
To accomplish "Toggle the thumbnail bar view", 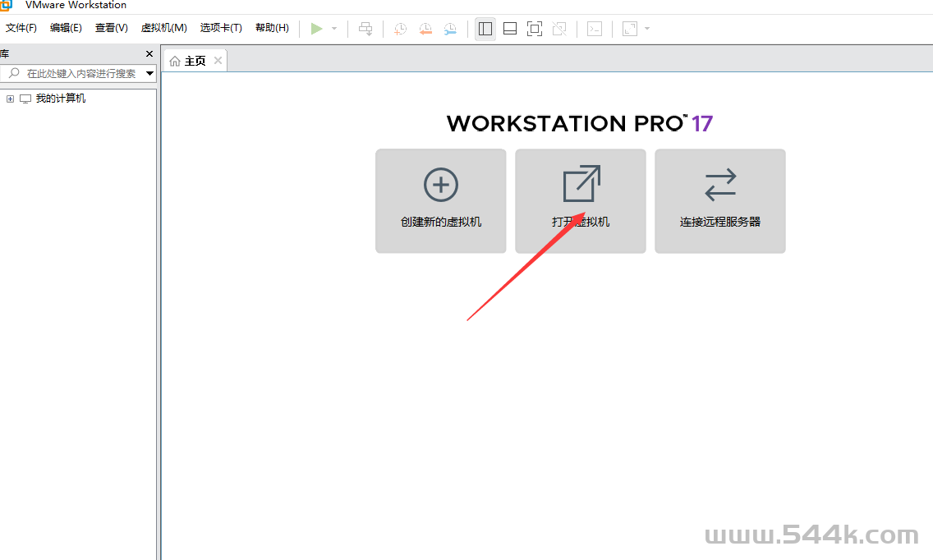I will pyautogui.click(x=510, y=29).
